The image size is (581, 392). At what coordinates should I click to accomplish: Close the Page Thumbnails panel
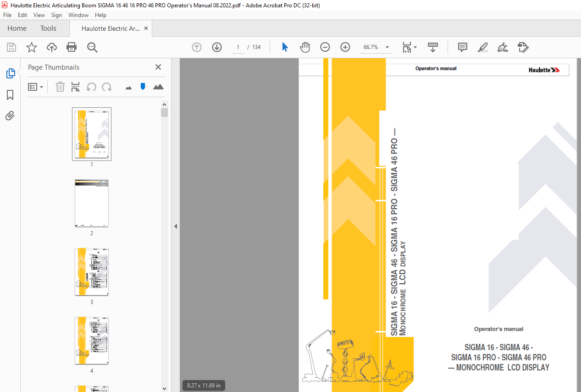pyautogui.click(x=158, y=67)
